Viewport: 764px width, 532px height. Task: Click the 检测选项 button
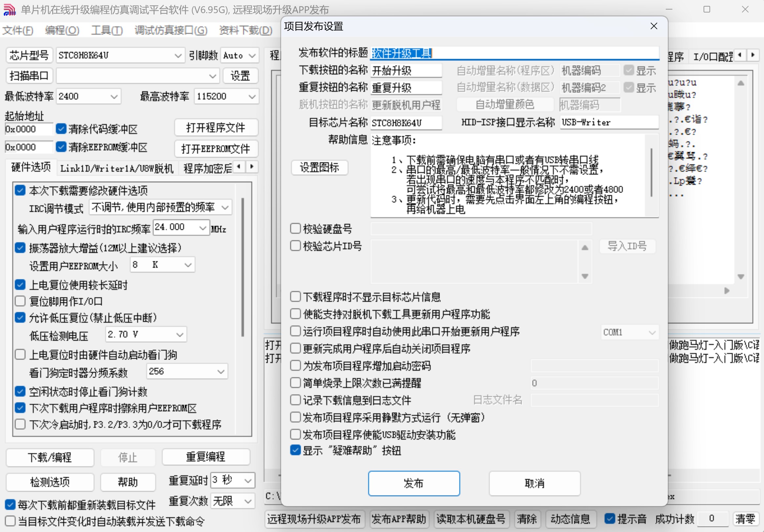pos(50,482)
